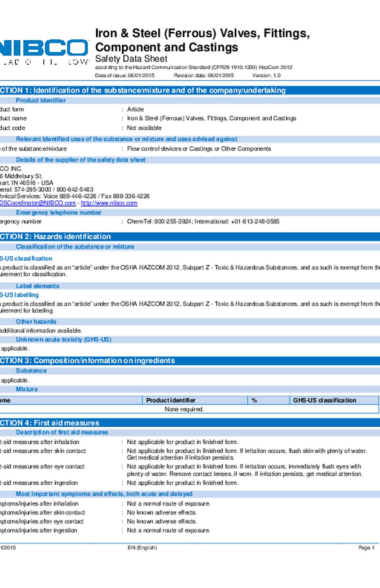Click the 'Page 1' footer label
The height and width of the screenshot is (588, 380).
click(366, 548)
